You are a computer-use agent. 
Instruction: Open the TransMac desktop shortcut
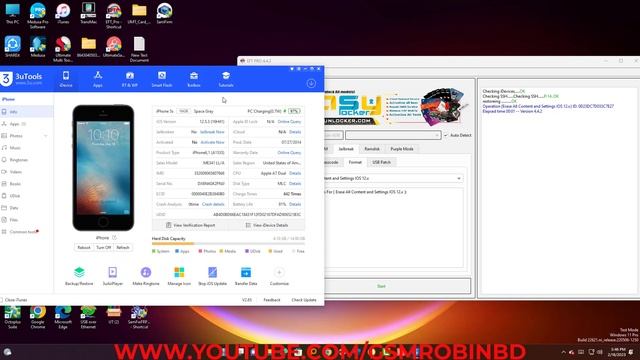click(x=88, y=13)
